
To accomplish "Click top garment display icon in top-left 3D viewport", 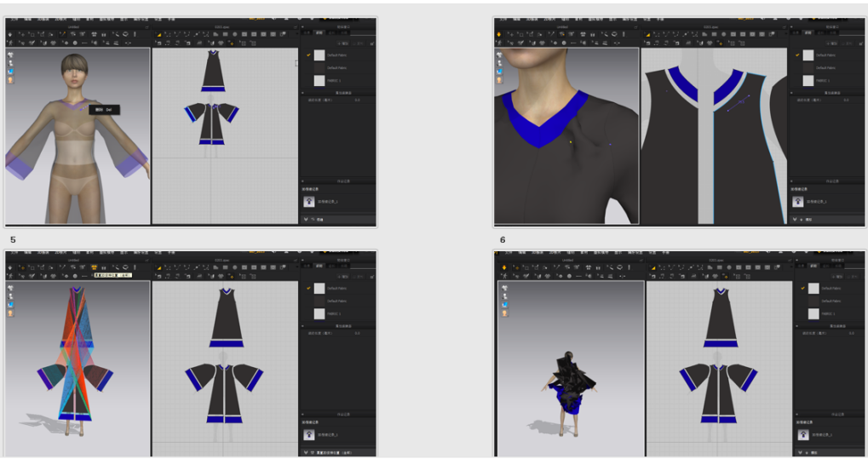I will [11, 54].
